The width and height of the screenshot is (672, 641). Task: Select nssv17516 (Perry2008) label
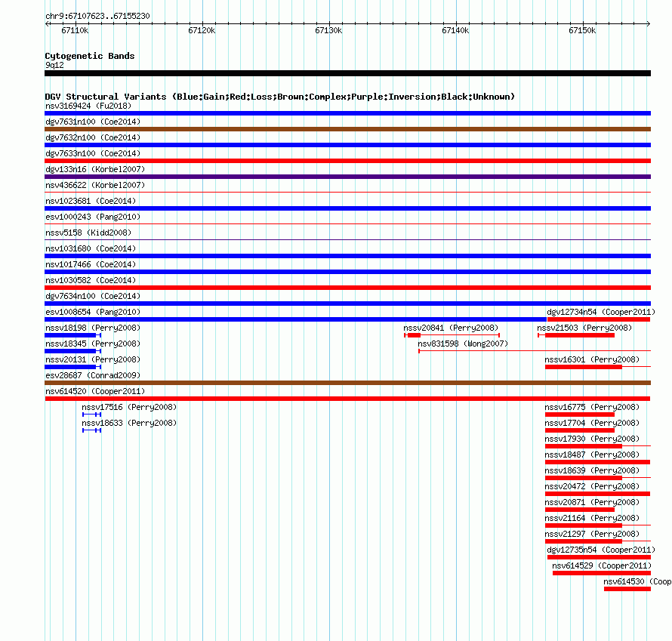(129, 407)
